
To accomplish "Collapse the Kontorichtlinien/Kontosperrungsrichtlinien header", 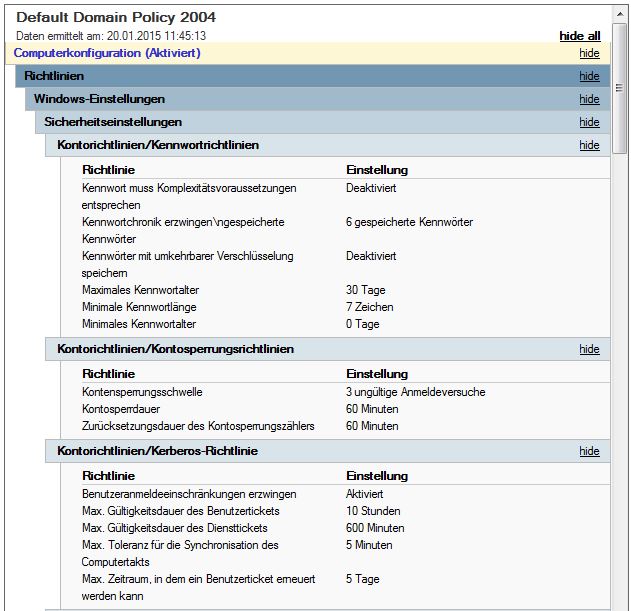I will click(x=328, y=349).
